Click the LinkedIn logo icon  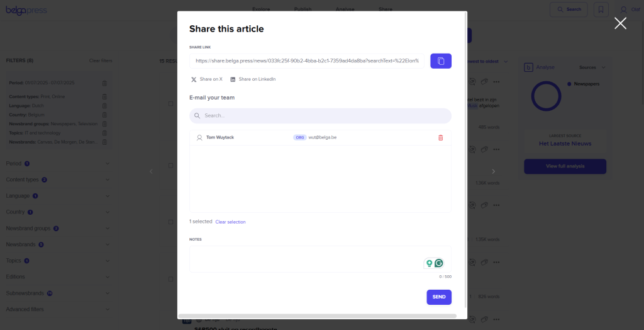click(233, 79)
